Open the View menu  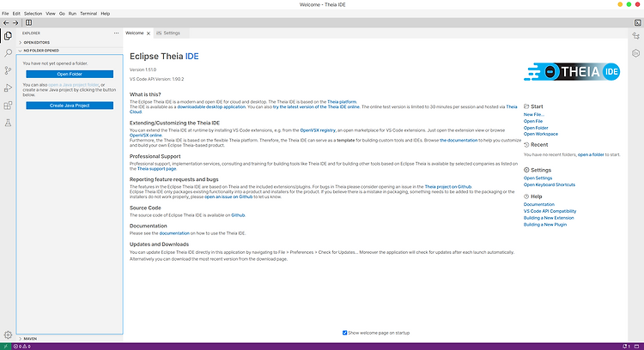click(51, 14)
